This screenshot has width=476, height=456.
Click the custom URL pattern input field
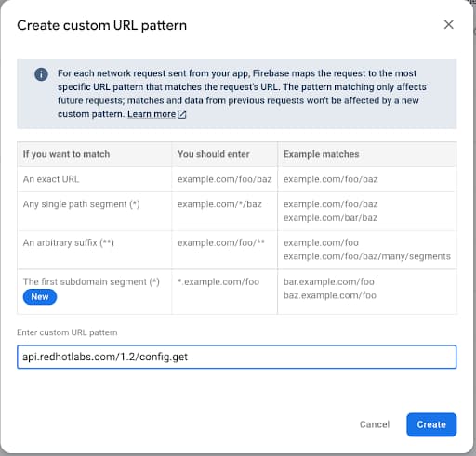coord(237,357)
